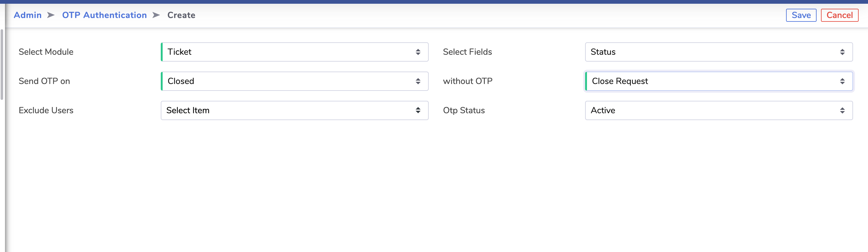Click the Cancel button
Viewport: 868px width, 252px height.
tap(839, 15)
